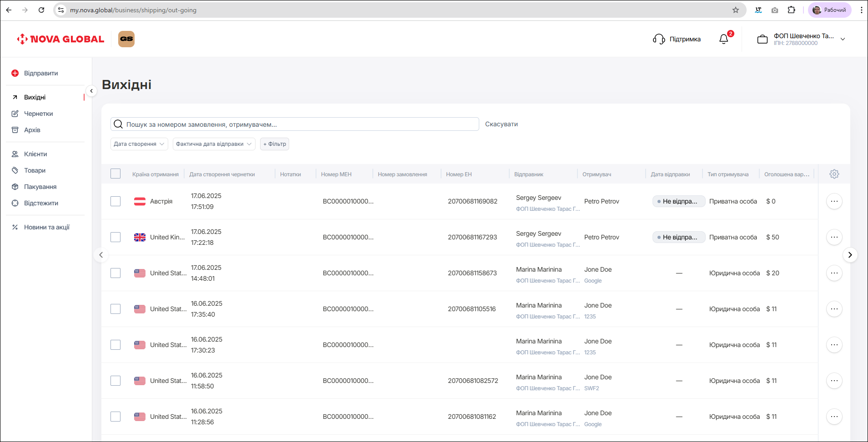Open the Вихідні sidebar section
Image resolution: width=868 pixels, height=442 pixels.
[x=35, y=97]
